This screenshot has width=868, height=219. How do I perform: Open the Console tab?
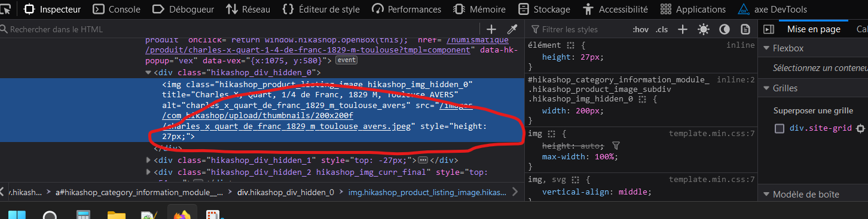click(117, 9)
